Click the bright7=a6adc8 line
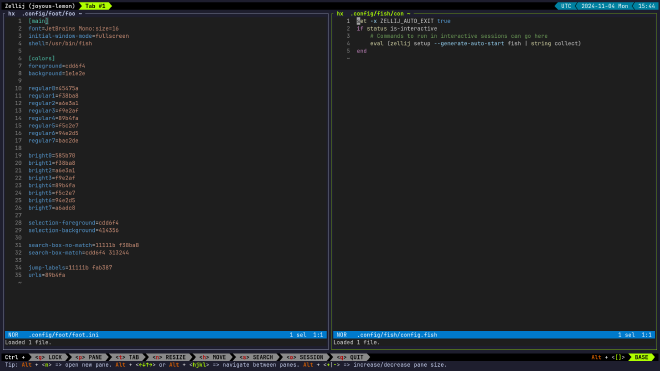The width and height of the screenshot is (660, 371). point(52,208)
